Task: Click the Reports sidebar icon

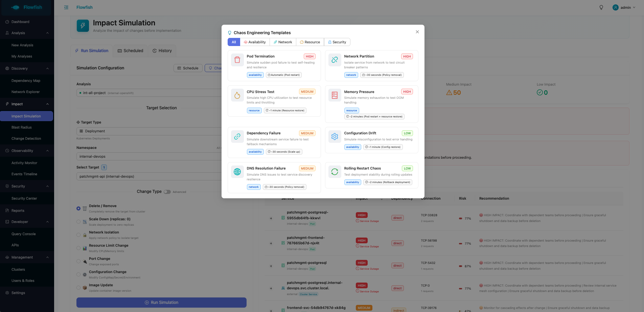Action: pyautogui.click(x=7, y=210)
